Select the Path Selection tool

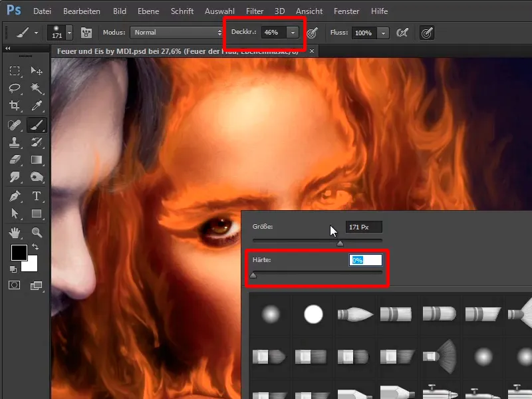click(14, 213)
